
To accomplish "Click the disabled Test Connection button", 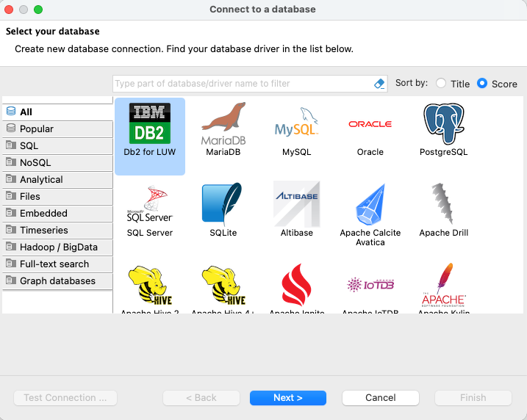I will 65,398.
